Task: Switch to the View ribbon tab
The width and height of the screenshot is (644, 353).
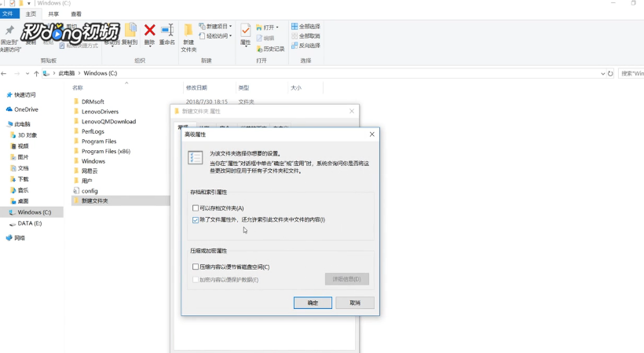Action: 76,14
